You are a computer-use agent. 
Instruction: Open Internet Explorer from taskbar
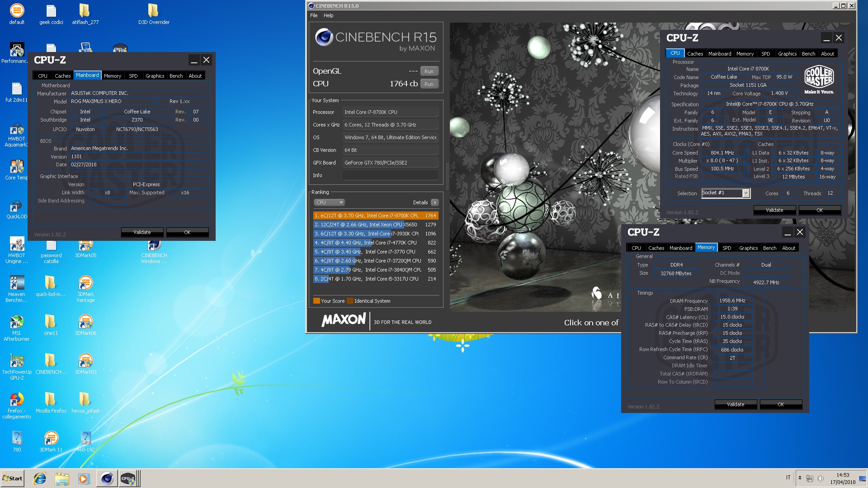pyautogui.click(x=40, y=479)
